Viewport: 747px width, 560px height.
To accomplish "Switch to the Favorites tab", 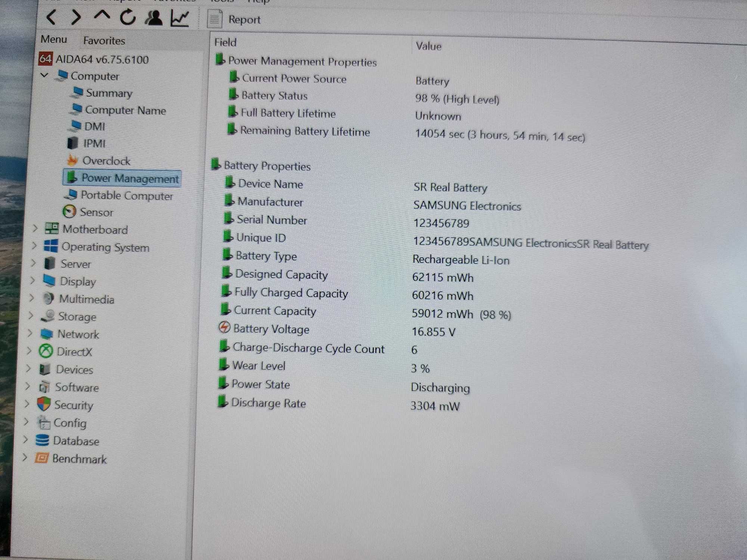I will point(104,41).
